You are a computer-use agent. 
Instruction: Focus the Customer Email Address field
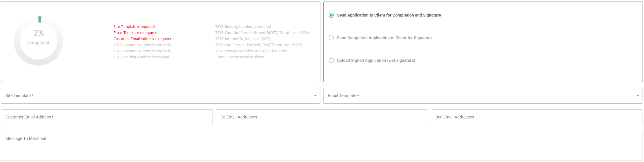click(x=107, y=117)
